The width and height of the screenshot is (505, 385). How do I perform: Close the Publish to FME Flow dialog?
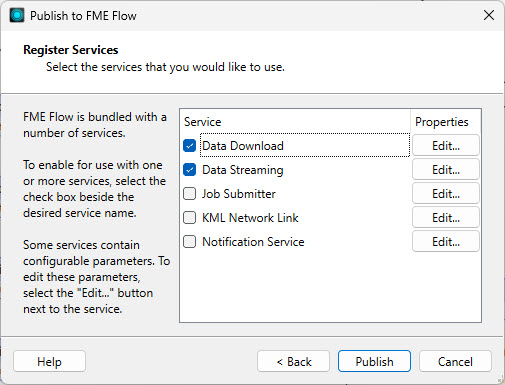pos(489,15)
